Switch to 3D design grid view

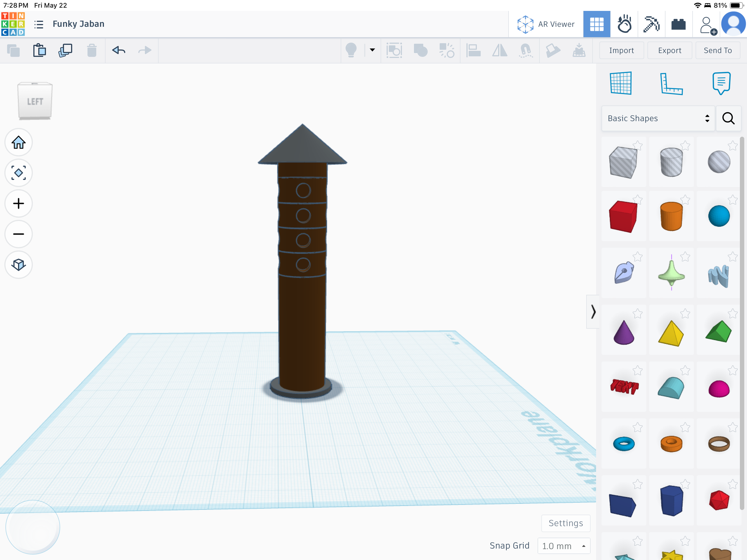tap(596, 24)
